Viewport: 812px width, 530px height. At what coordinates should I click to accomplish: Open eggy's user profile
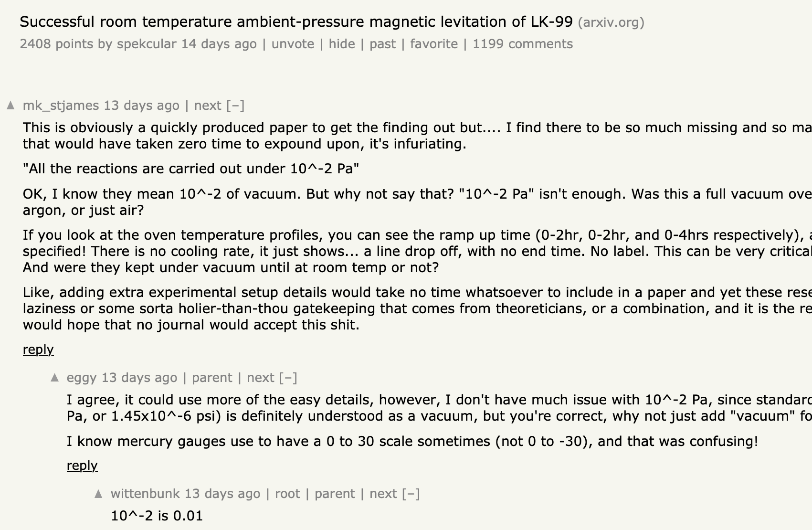click(82, 378)
